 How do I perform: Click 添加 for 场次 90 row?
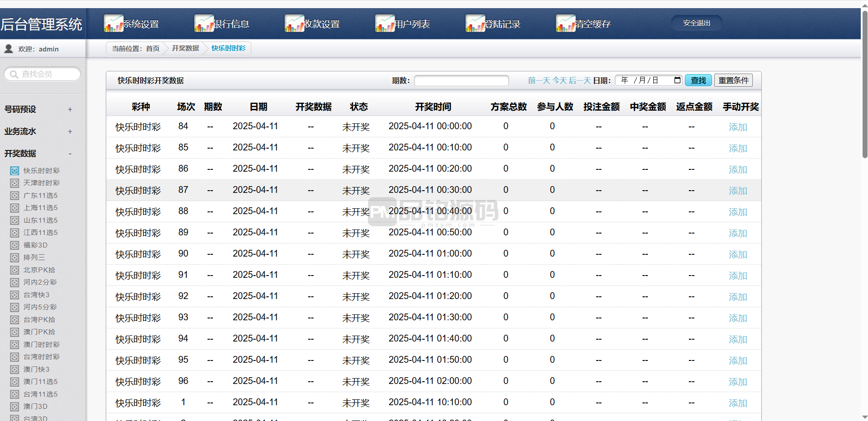738,254
